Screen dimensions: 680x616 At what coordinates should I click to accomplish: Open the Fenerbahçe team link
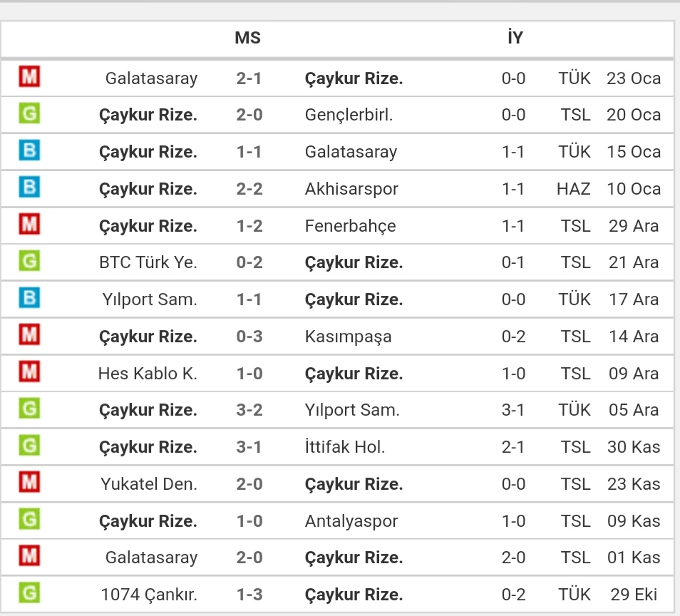351,226
